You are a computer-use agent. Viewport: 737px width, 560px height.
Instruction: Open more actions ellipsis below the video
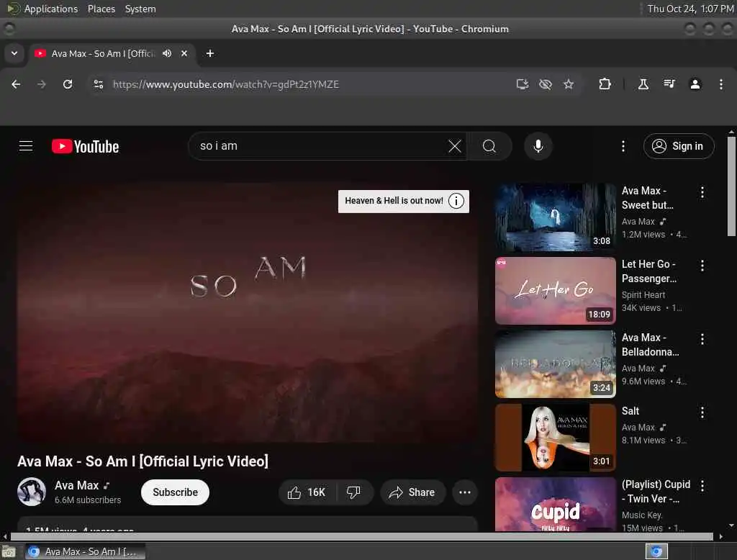pos(465,492)
